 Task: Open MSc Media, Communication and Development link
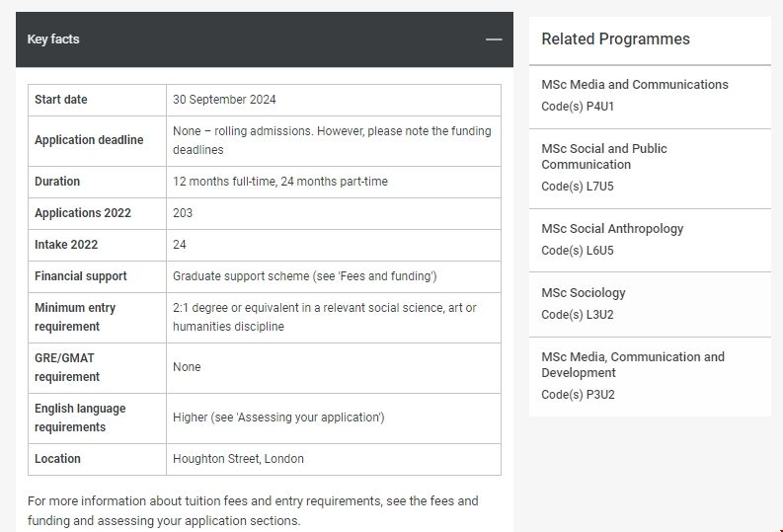(632, 364)
